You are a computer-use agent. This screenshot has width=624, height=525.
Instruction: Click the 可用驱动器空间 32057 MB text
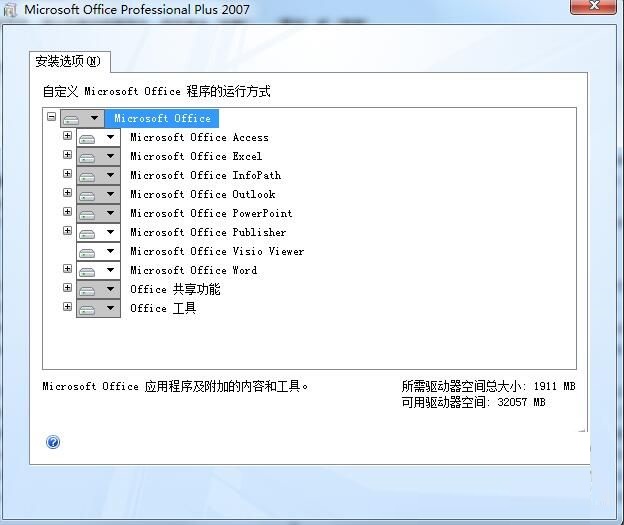click(x=473, y=402)
